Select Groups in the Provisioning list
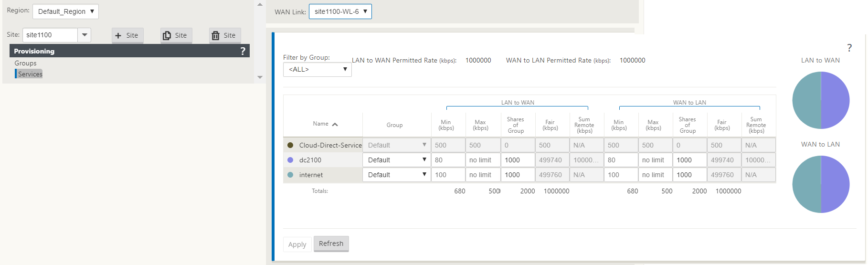868x265 pixels. pyautogui.click(x=25, y=63)
